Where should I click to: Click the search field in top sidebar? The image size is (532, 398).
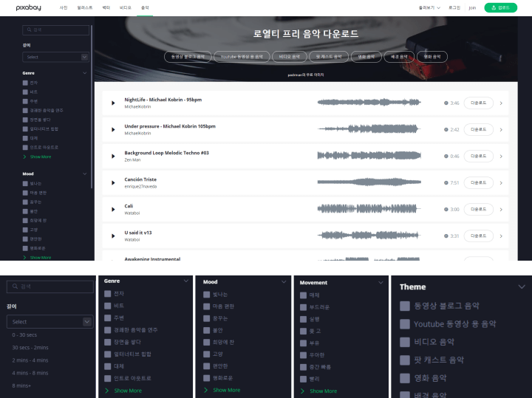pyautogui.click(x=56, y=30)
